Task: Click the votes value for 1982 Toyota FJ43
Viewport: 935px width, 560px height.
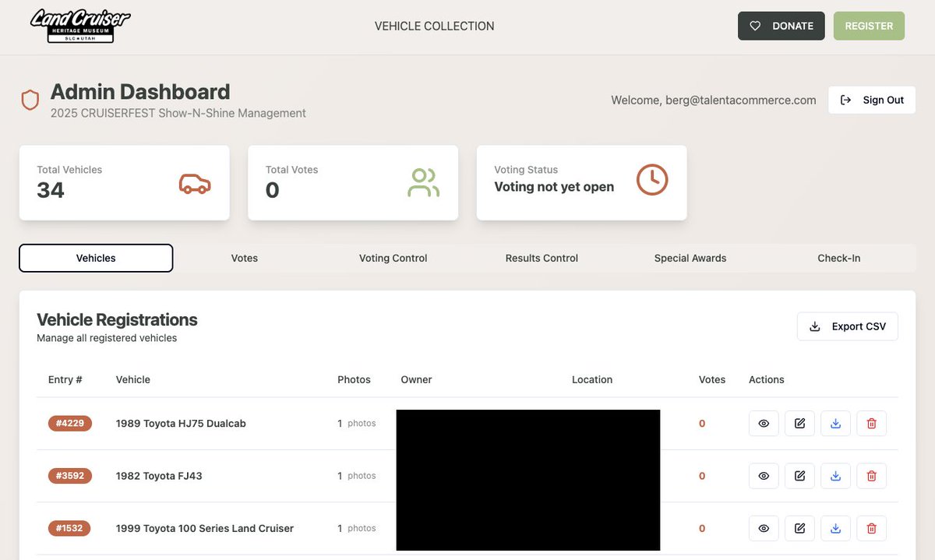Action: 702,476
